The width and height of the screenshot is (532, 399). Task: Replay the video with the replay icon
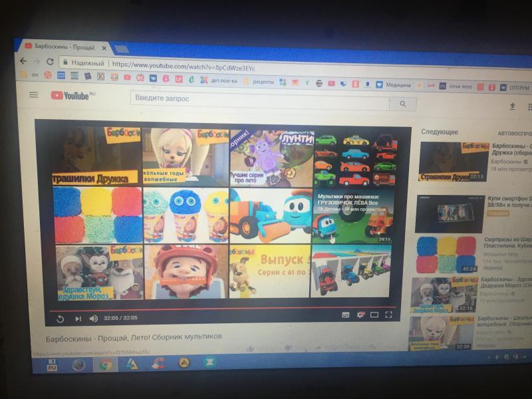tap(60, 319)
